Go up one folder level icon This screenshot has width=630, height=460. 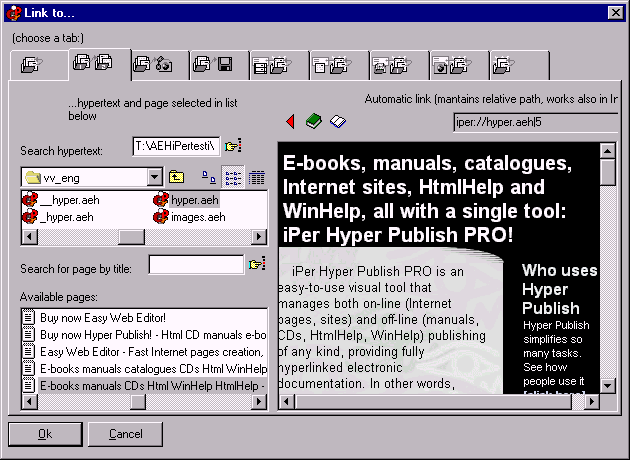point(176,177)
